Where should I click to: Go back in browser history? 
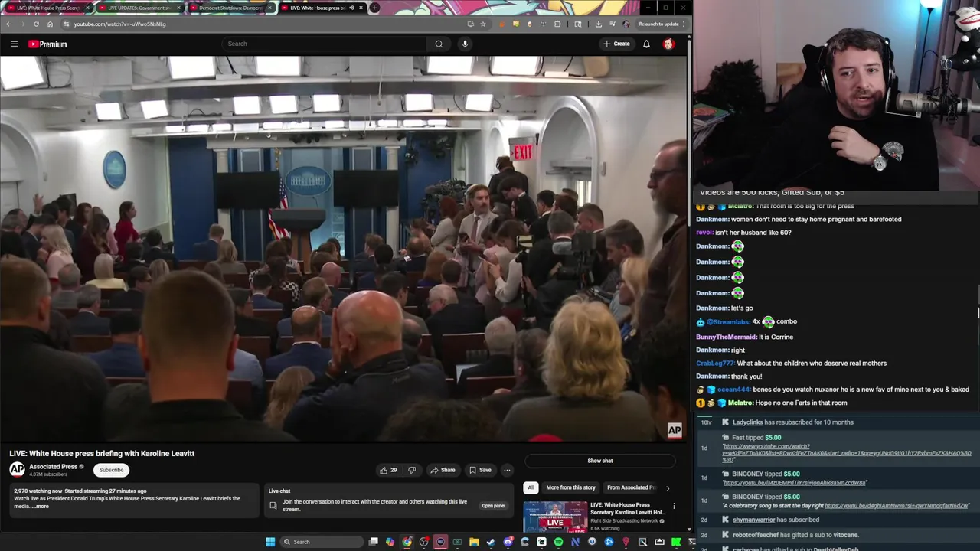pyautogui.click(x=8, y=24)
